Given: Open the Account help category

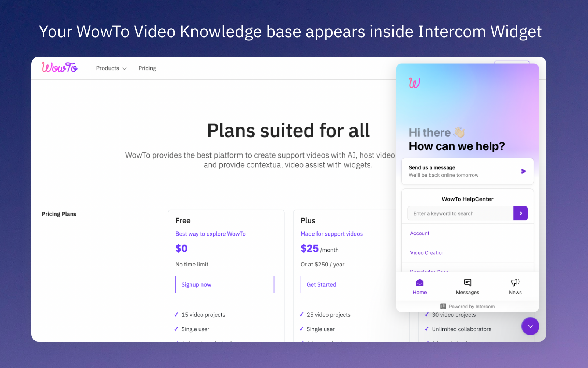Looking at the screenshot, I should click(419, 233).
